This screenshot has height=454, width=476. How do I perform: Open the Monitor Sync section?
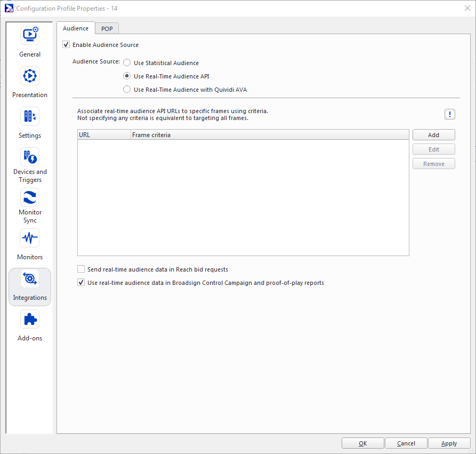pyautogui.click(x=30, y=198)
